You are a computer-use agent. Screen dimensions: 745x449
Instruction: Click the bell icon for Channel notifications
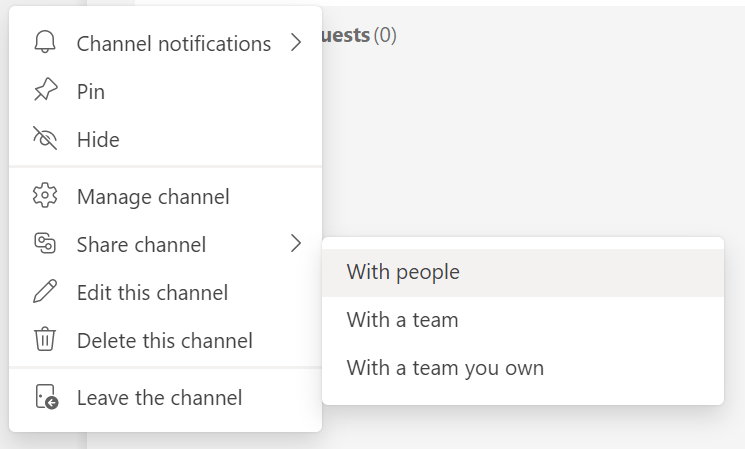(x=45, y=43)
